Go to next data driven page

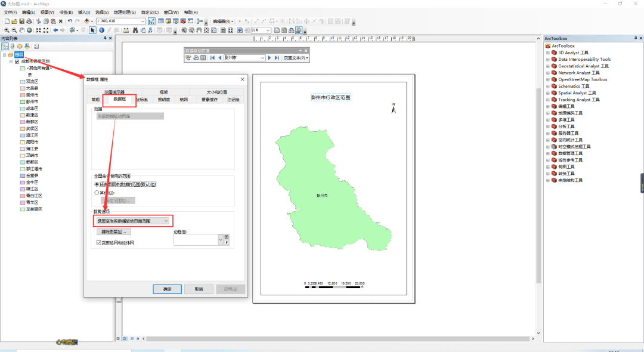click(x=270, y=58)
